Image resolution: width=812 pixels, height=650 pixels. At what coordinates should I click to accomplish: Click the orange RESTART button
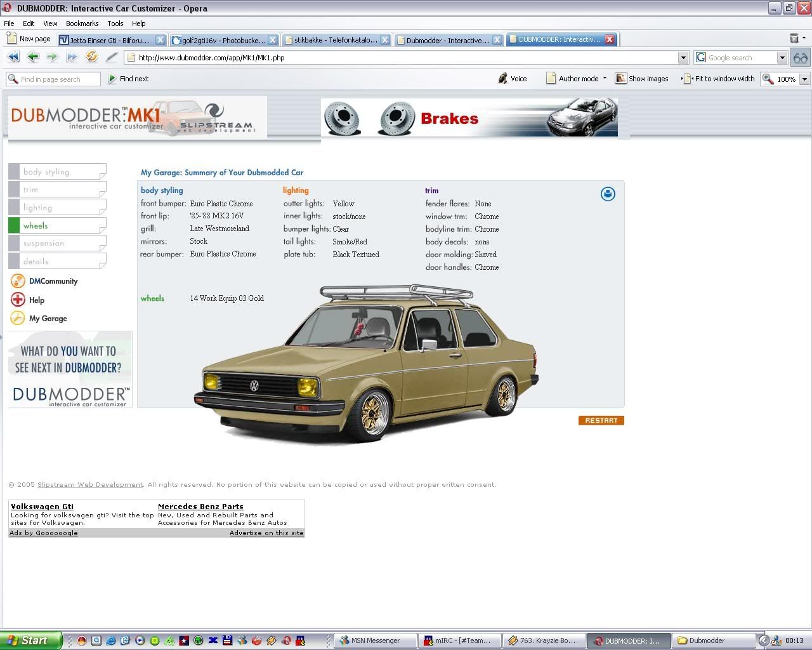click(601, 420)
